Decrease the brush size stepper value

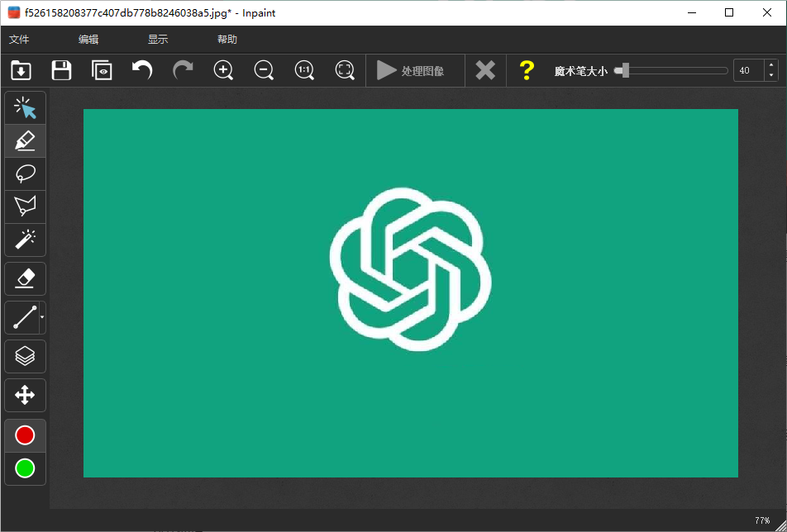(x=771, y=76)
